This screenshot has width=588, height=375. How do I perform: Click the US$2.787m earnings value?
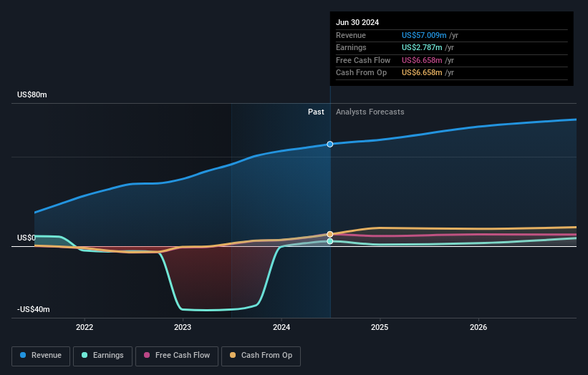tap(422, 47)
